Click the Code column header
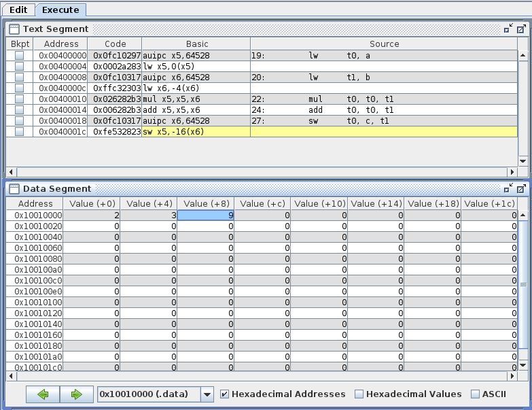 (x=115, y=44)
